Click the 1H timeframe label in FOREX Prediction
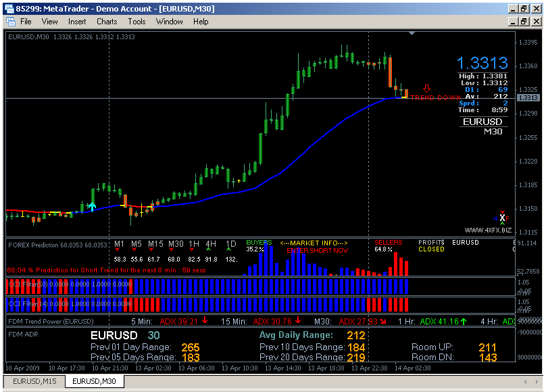 [194, 244]
